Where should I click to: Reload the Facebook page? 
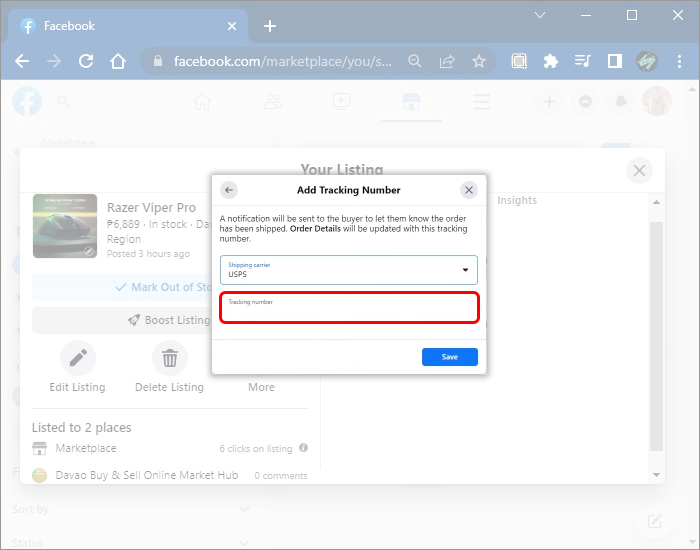86,61
